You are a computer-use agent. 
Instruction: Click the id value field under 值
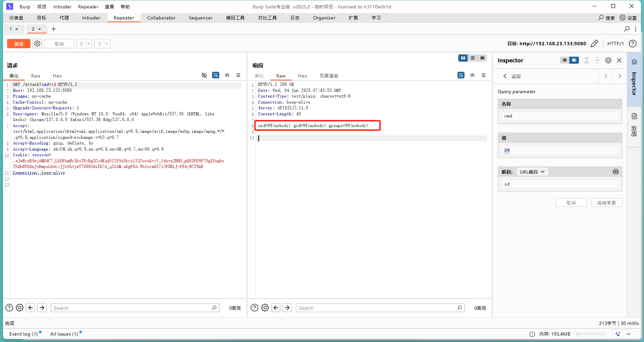click(560, 150)
